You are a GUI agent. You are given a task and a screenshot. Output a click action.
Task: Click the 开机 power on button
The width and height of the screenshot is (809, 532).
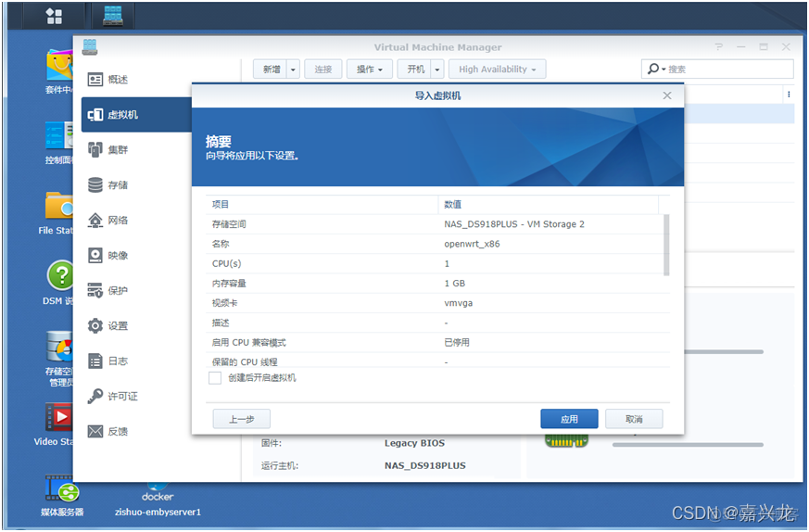pos(414,70)
